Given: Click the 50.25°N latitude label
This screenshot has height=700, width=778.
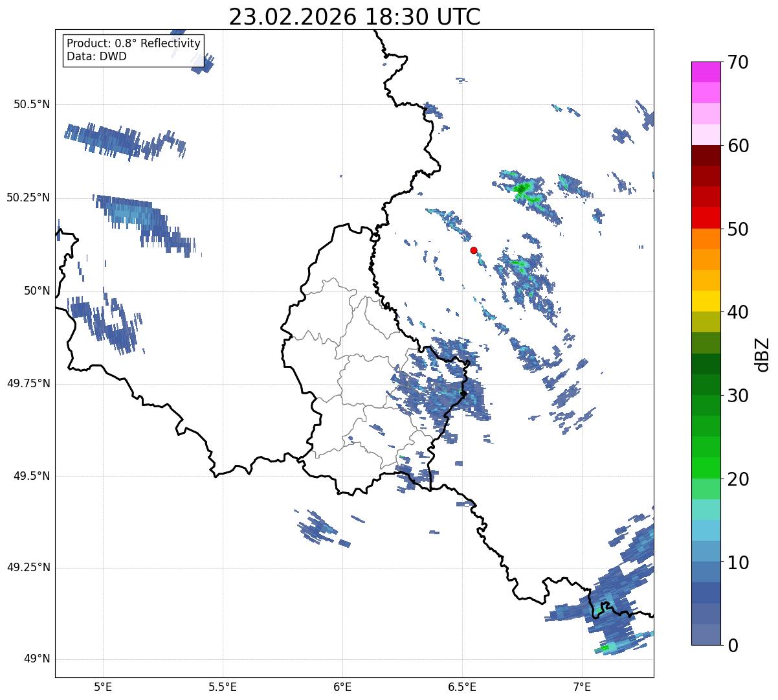Looking at the screenshot, I should (28, 198).
